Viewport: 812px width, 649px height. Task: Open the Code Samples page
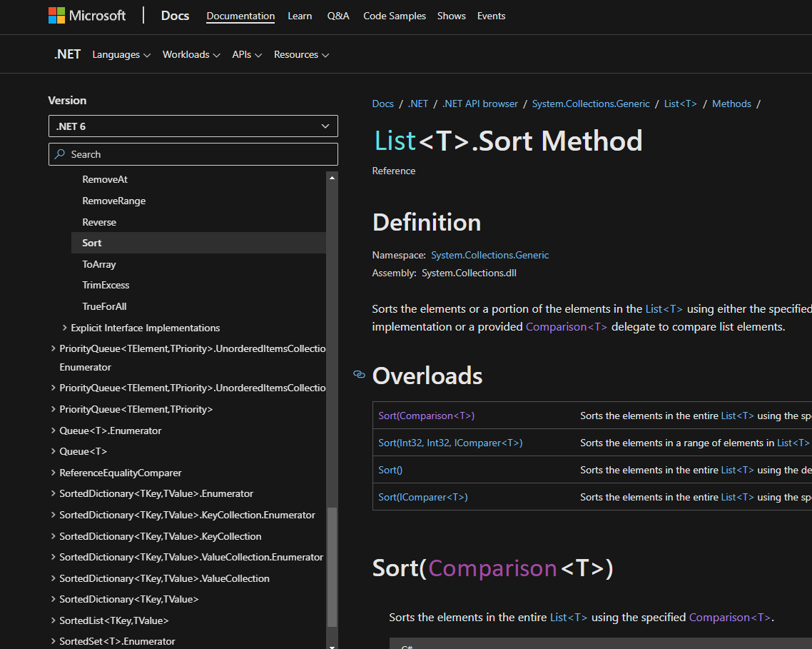tap(394, 16)
